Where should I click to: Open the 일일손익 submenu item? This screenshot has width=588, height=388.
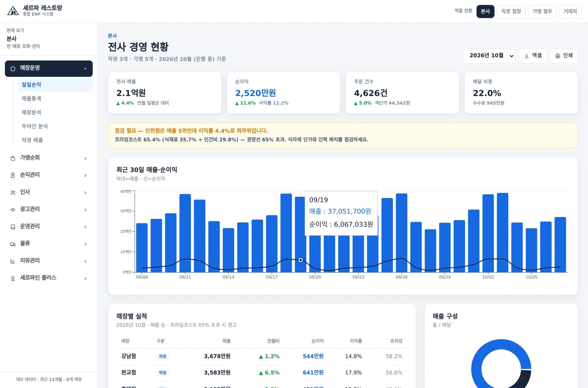[x=55, y=85]
